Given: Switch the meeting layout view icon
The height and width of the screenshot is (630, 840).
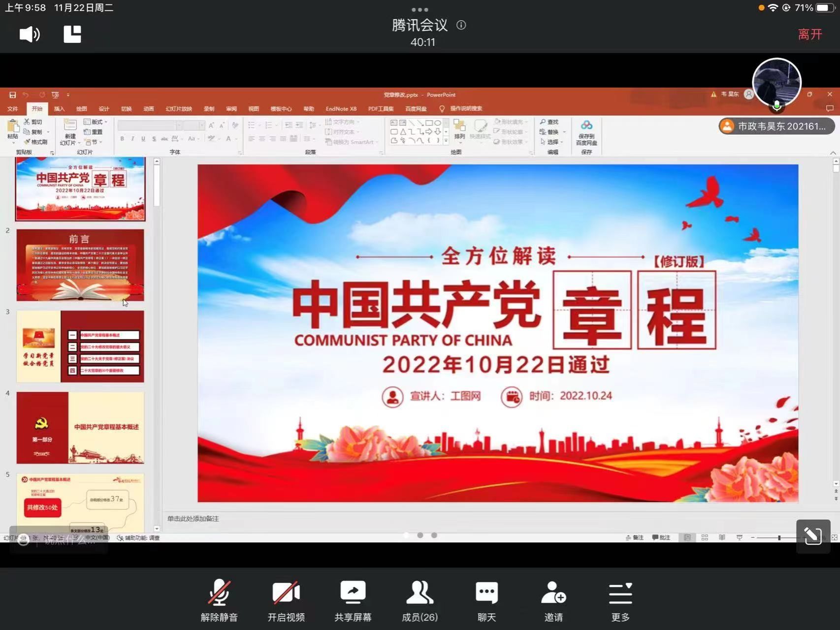Looking at the screenshot, I should click(72, 34).
